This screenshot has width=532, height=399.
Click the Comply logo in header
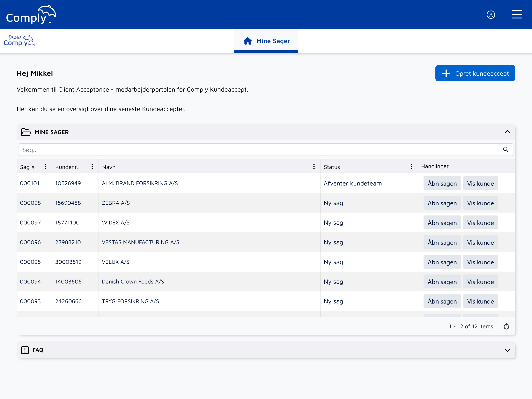click(x=31, y=14)
